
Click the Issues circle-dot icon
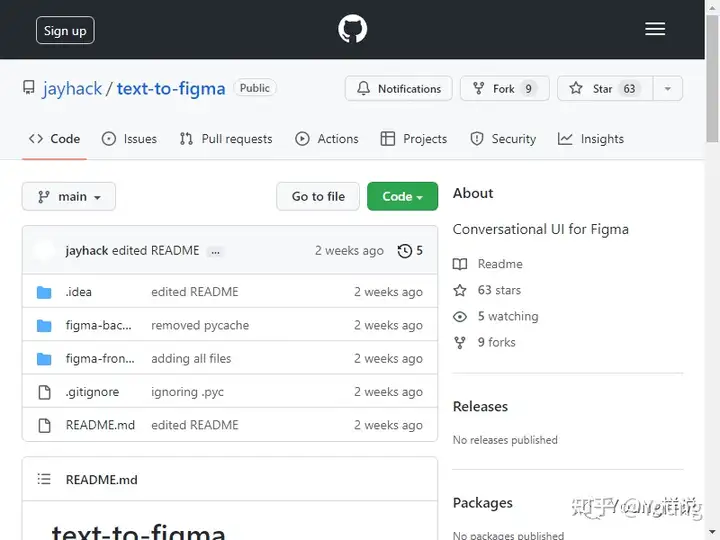point(109,139)
